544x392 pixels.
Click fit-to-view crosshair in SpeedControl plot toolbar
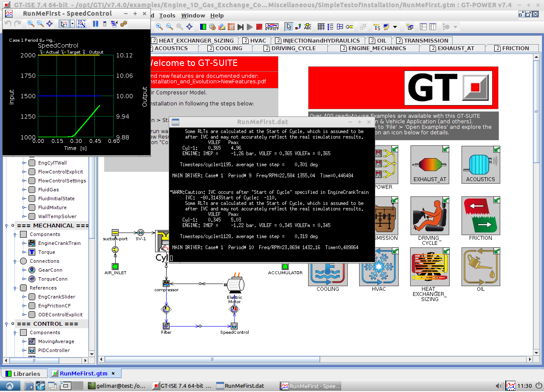pos(49,24)
